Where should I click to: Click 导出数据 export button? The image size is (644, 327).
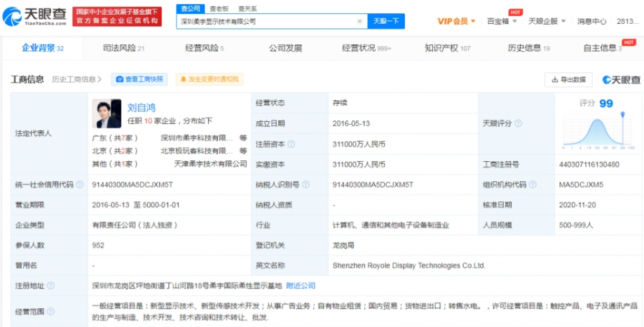(568, 80)
